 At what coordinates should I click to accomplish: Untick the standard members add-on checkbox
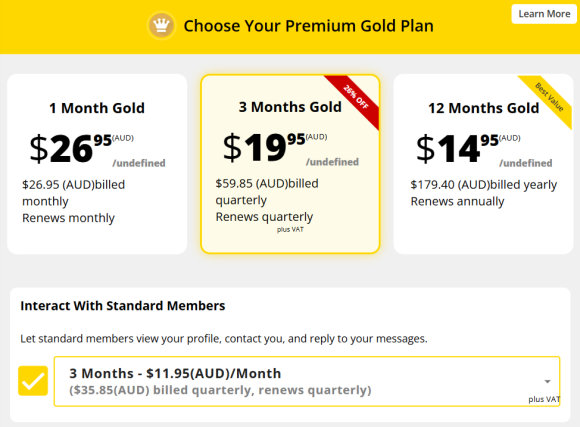point(33,381)
